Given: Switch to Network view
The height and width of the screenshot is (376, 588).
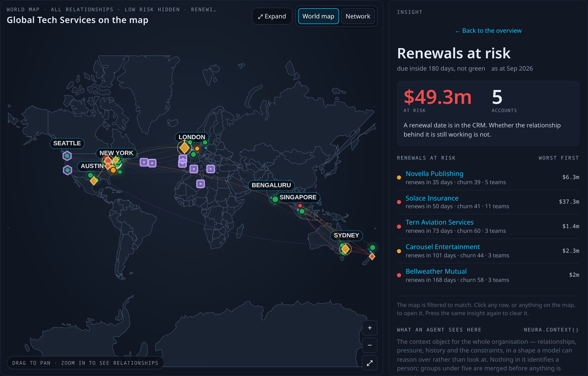Looking at the screenshot, I should (358, 16).
